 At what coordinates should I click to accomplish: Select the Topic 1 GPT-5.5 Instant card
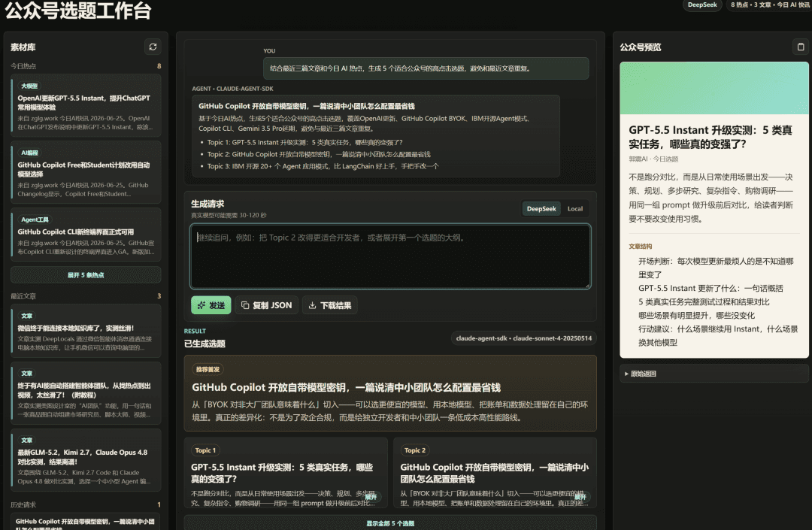click(x=286, y=473)
